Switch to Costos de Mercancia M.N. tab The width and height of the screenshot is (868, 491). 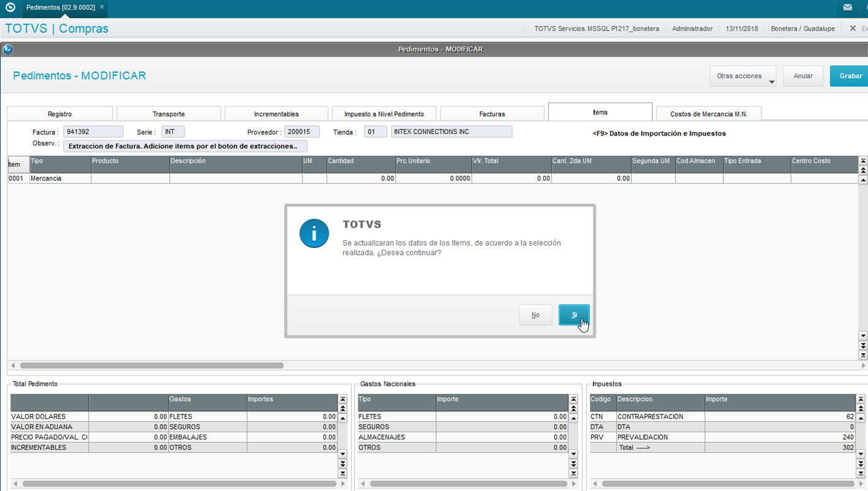click(709, 114)
